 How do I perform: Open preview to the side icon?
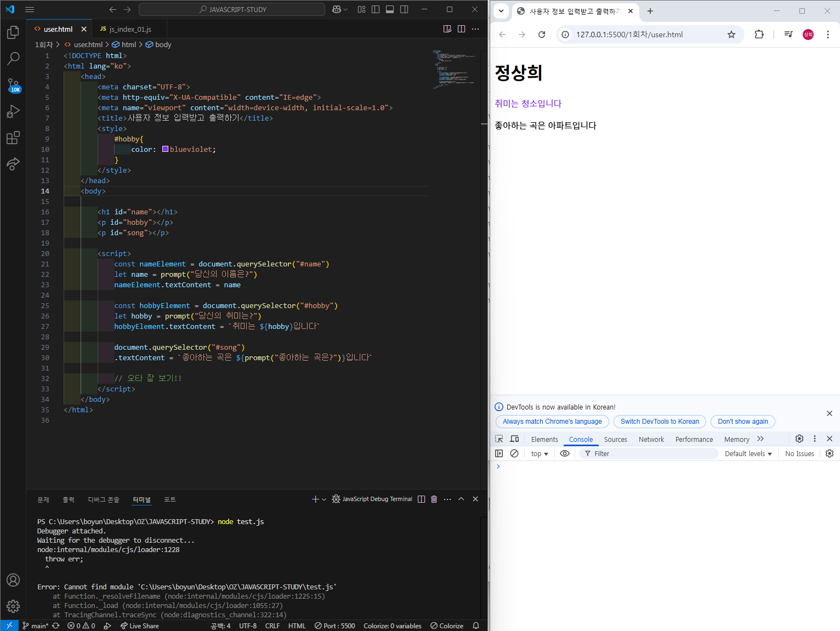coord(447,29)
